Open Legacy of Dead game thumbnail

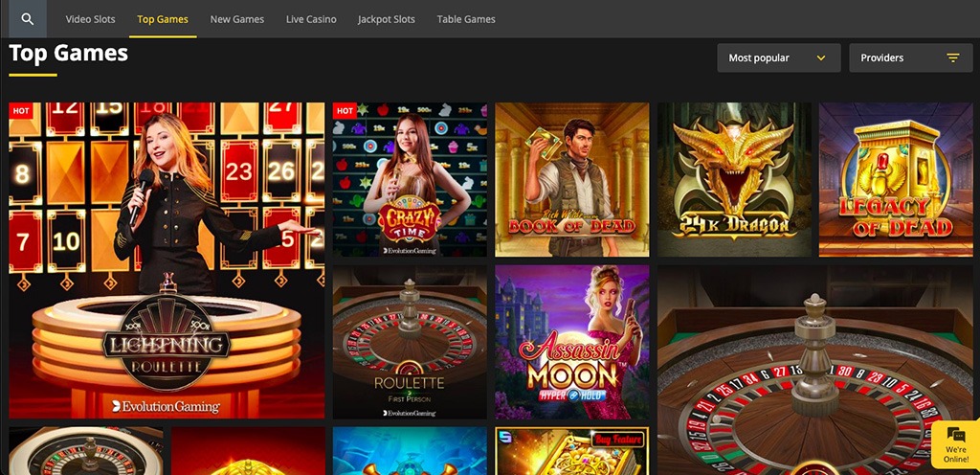[896, 180]
